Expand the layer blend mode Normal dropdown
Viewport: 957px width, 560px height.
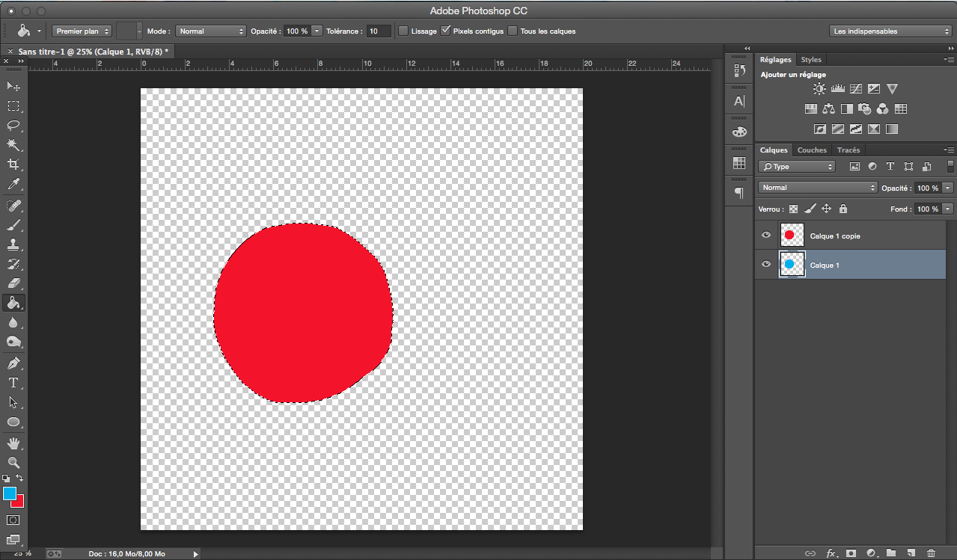coord(817,188)
